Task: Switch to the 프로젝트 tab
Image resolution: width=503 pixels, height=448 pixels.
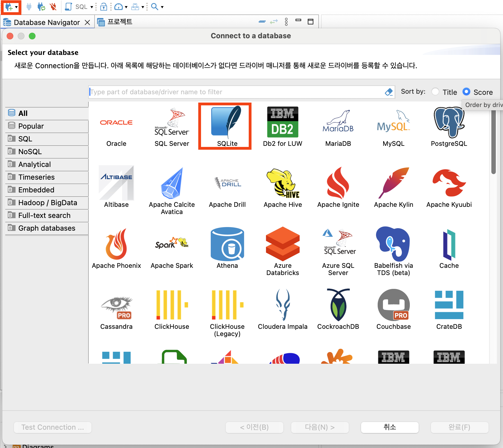Action: click(x=115, y=22)
